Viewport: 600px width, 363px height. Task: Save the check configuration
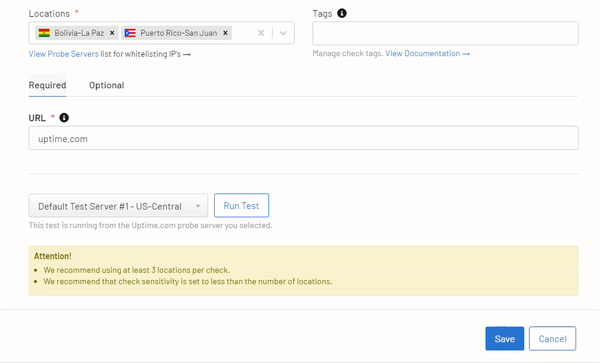504,339
